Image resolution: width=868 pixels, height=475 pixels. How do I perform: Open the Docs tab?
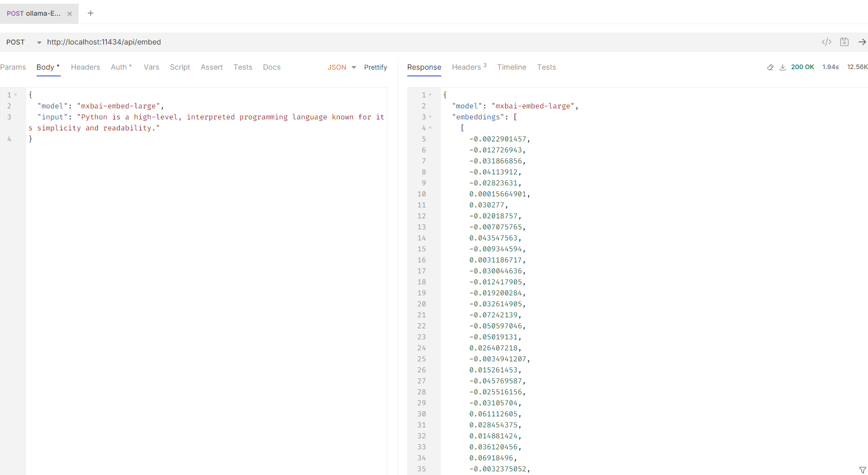[272, 67]
